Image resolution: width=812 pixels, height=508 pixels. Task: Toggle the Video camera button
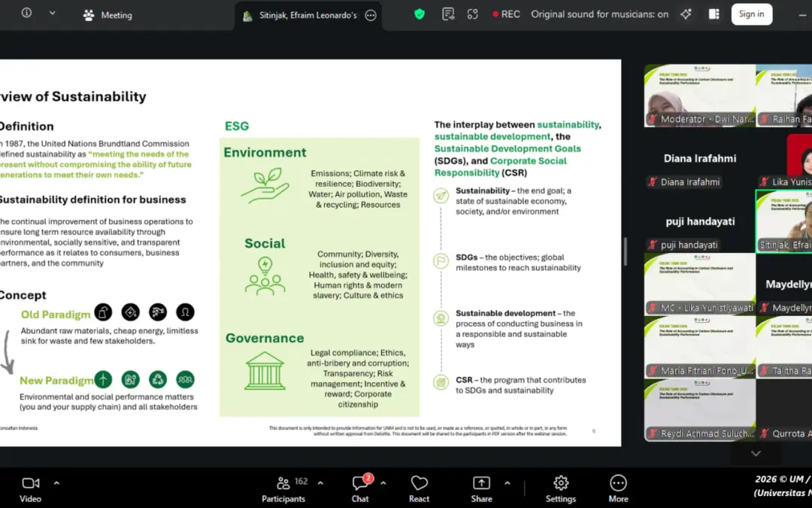pos(31,489)
